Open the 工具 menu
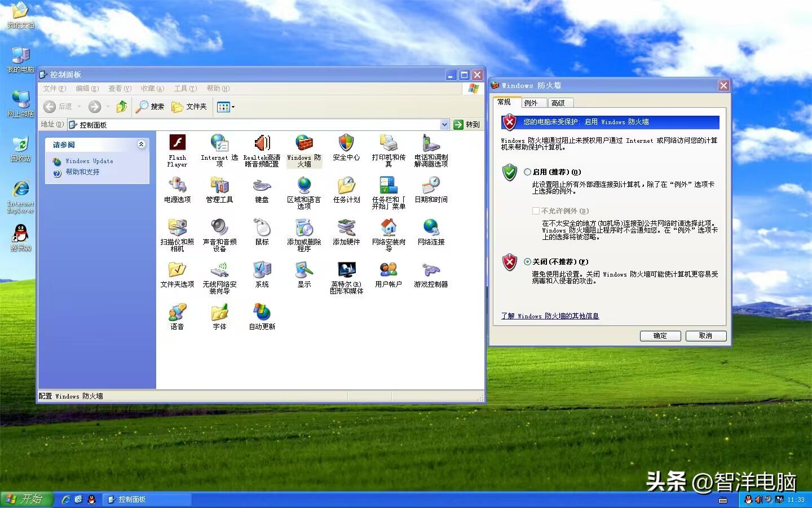Viewport: 812px width, 508px height. 186,89
